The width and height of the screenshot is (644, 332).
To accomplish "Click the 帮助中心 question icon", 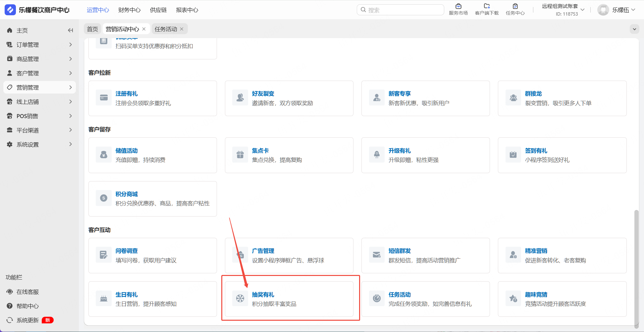I will click(10, 306).
